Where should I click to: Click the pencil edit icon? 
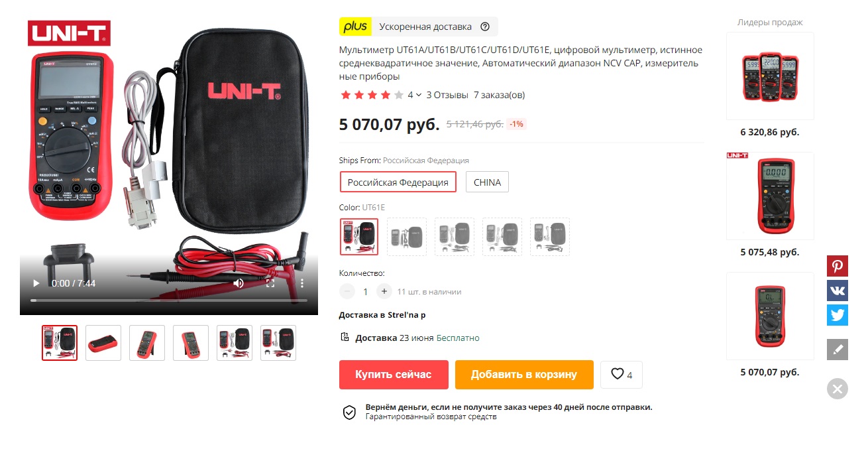pos(838,350)
